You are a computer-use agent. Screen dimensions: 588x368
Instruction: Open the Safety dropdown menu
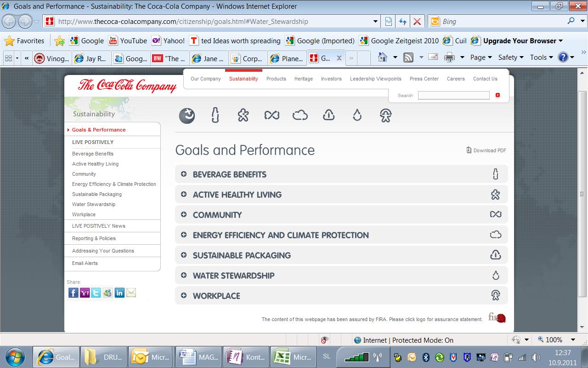[x=511, y=57]
